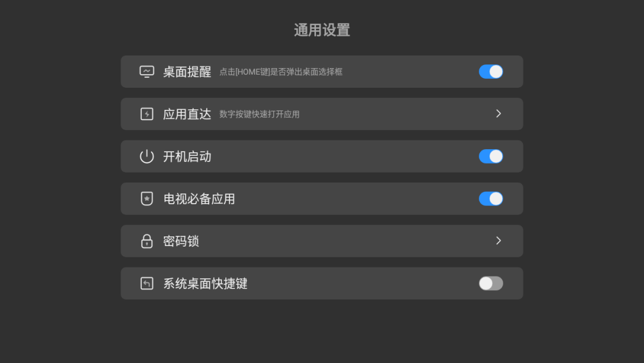The image size is (644, 363).
Task: Click the padlock icon beside 密码锁
Action: click(x=147, y=241)
